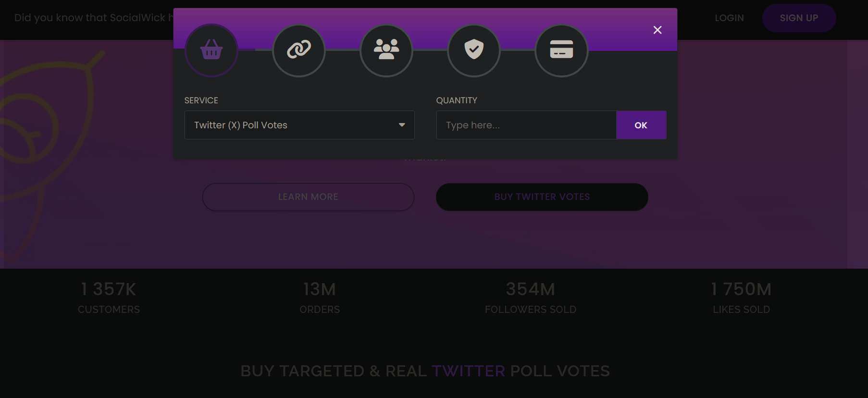The width and height of the screenshot is (868, 398).
Task: Open the people group step icon
Action: click(x=386, y=50)
